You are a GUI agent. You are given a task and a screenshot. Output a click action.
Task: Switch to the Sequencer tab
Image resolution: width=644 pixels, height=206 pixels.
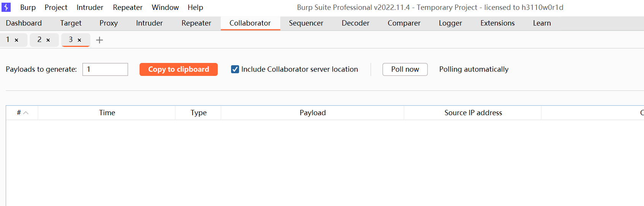pos(306,23)
